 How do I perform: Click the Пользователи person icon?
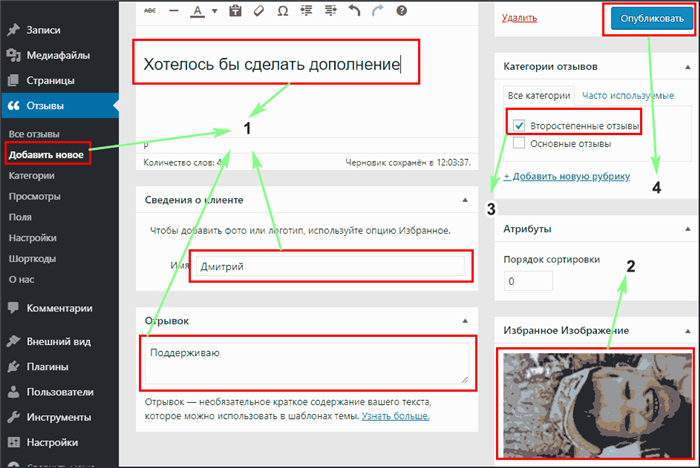coord(13,392)
